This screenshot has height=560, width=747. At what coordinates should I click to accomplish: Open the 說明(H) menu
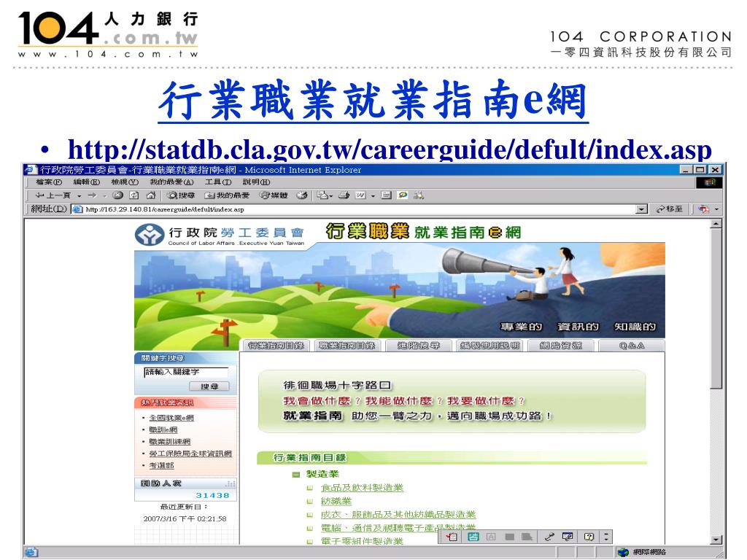256,182
